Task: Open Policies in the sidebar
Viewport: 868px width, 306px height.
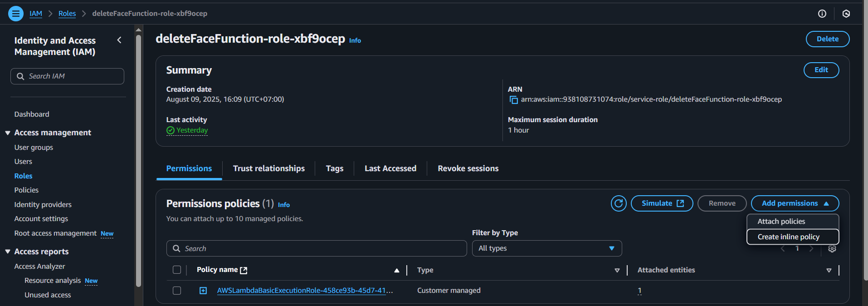Action: [26, 190]
